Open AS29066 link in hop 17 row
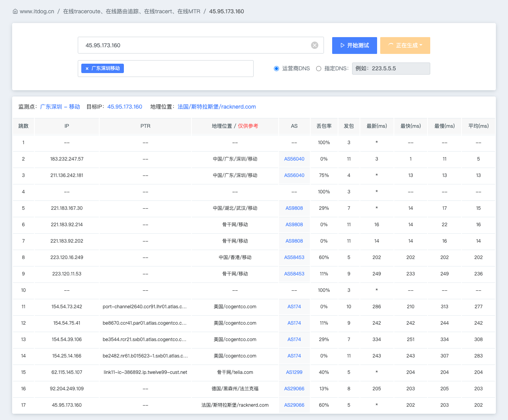Image resolution: width=508 pixels, height=420 pixels. click(x=294, y=405)
